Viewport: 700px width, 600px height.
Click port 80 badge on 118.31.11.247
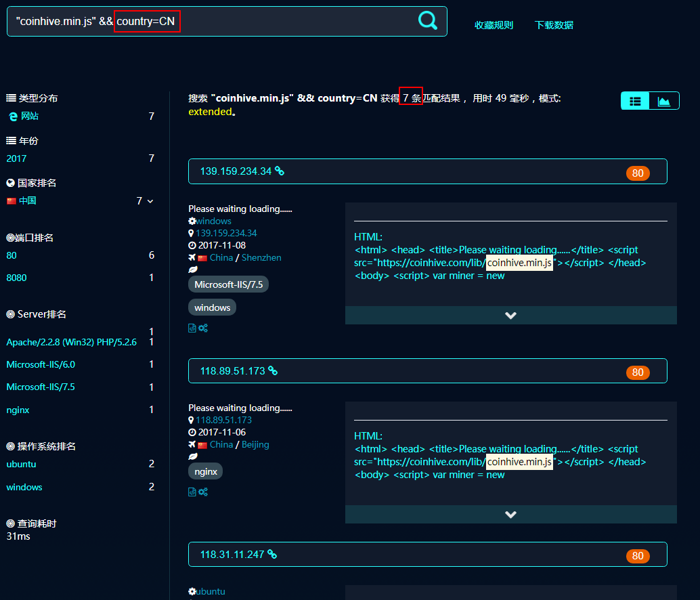638,555
